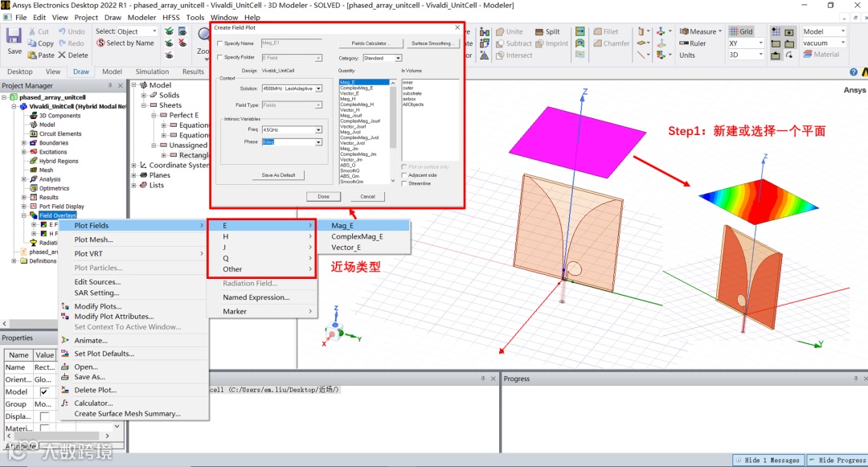Viewport: 868px width, 467px height.
Task: Collapse the Perfect E tree node
Action: (x=154, y=116)
